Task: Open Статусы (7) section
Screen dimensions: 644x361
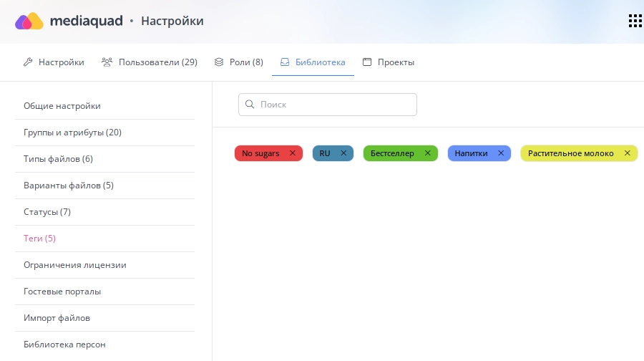Action: coord(104,212)
